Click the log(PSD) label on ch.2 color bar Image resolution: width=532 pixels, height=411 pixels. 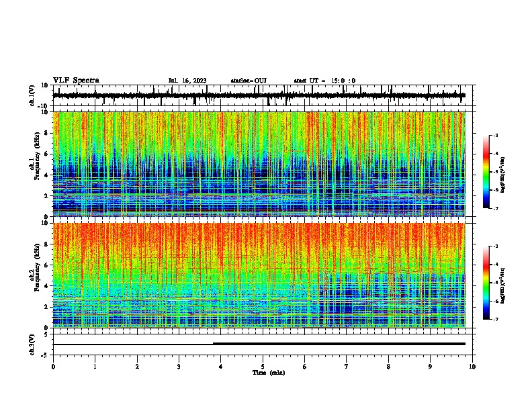(503, 286)
